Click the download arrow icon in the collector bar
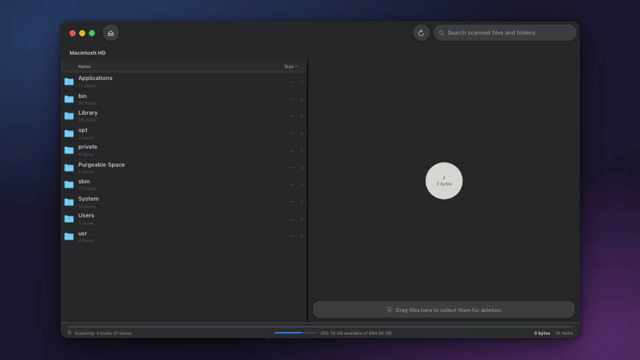 click(389, 310)
